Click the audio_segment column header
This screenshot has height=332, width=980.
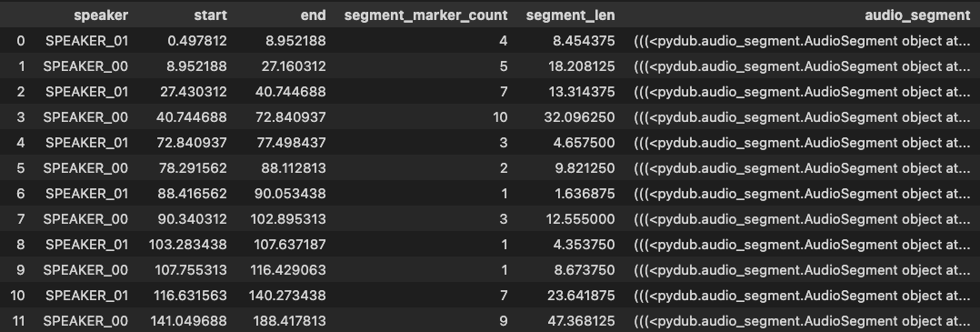[917, 15]
